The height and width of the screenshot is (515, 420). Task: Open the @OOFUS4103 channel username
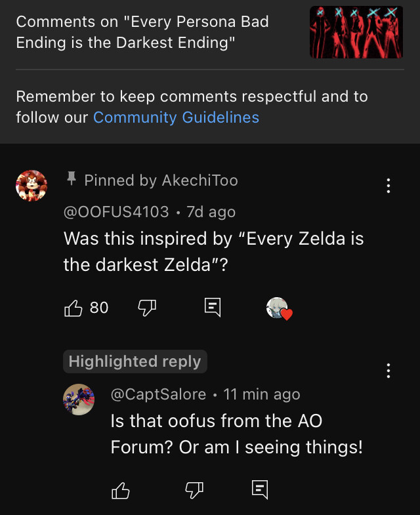tap(116, 212)
